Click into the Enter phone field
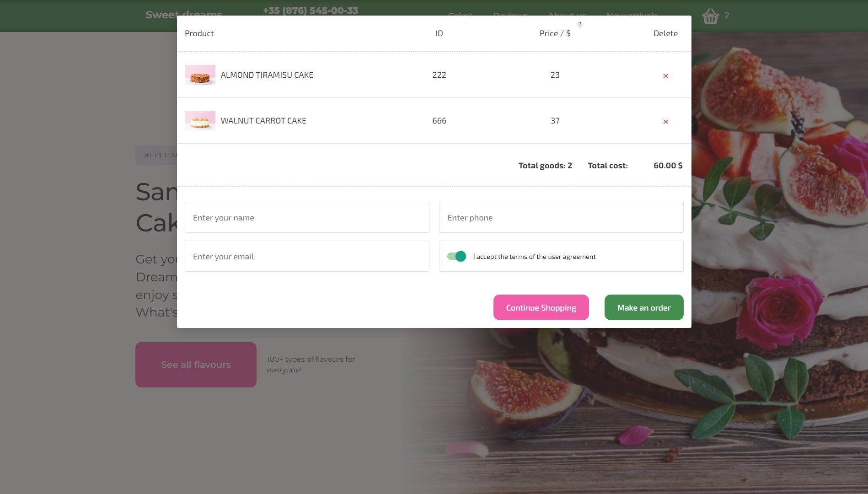This screenshot has width=868, height=494. coord(561,217)
